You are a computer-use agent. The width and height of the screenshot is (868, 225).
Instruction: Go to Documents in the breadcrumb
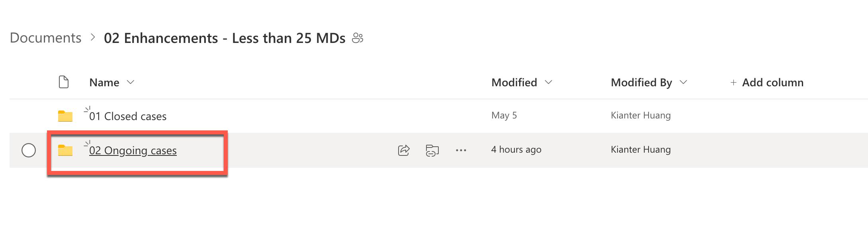(45, 38)
